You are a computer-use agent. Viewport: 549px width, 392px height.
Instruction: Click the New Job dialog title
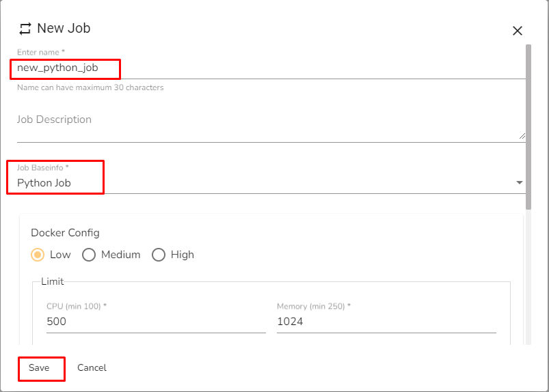(64, 29)
